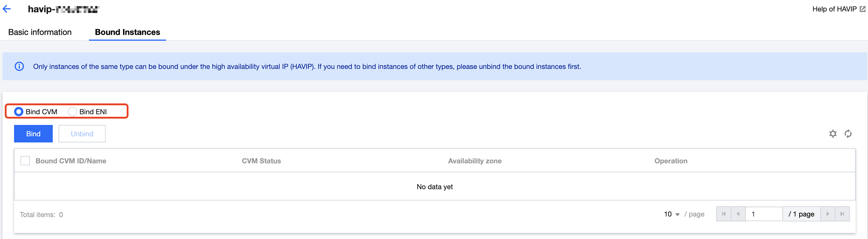Refresh the bound instances list

pyautogui.click(x=848, y=134)
